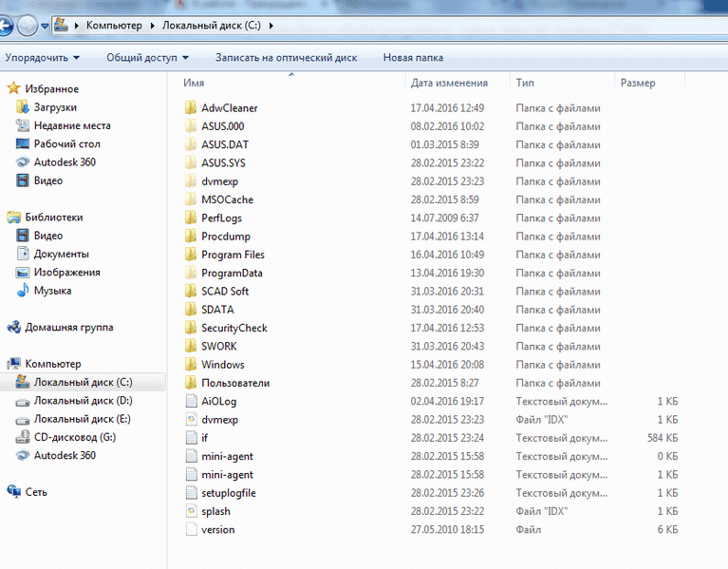
Task: Open the recent pages dropdown arrow
Action: [x=45, y=26]
